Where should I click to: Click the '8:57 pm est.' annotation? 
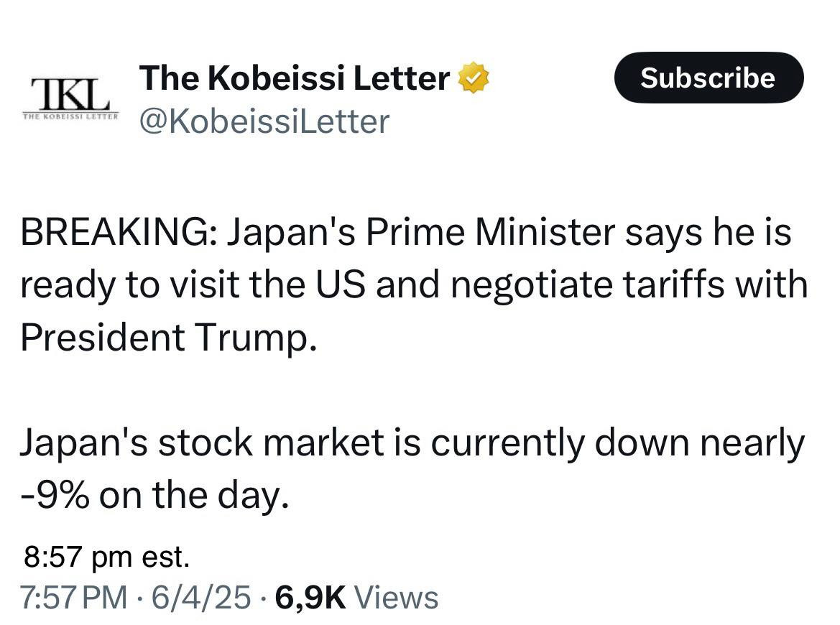point(106,557)
